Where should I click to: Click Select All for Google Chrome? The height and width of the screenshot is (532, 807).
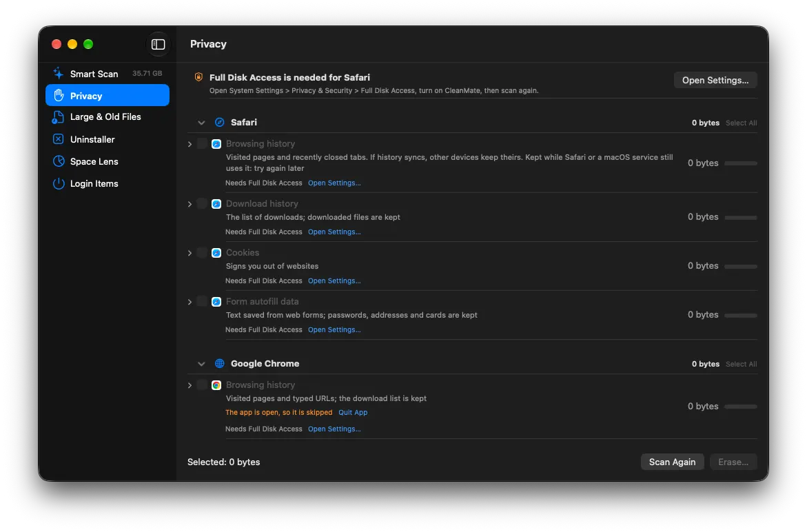pos(741,365)
